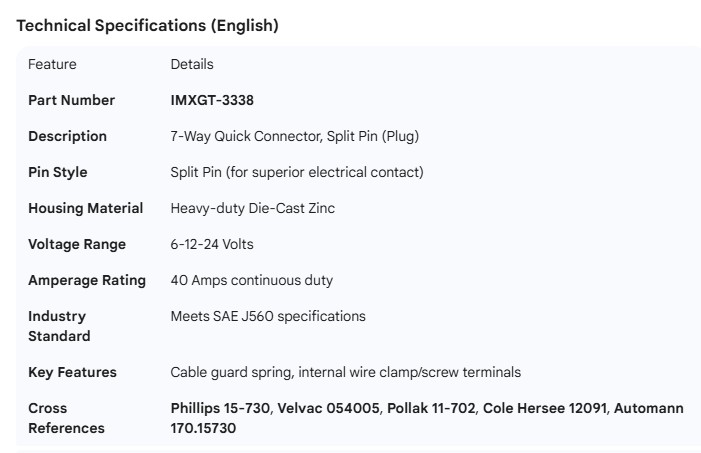Click the Phillips 15-730 cross reference text
701x453 pixels.
pyautogui.click(x=219, y=408)
